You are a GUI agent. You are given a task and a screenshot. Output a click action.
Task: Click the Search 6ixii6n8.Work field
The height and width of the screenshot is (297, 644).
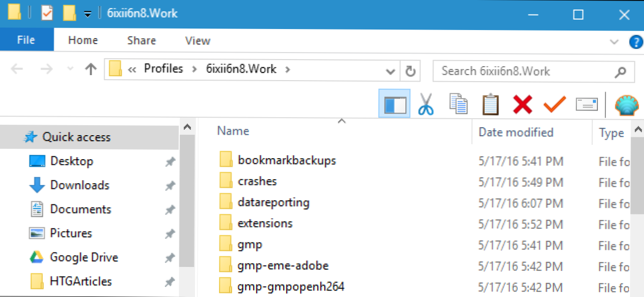(521, 71)
